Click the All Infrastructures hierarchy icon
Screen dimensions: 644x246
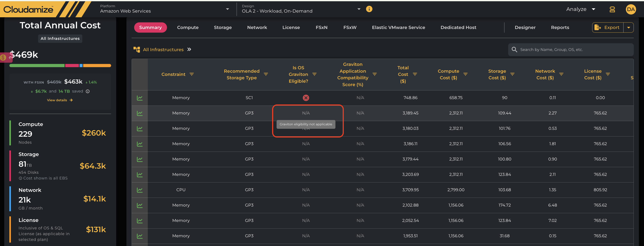coord(136,49)
